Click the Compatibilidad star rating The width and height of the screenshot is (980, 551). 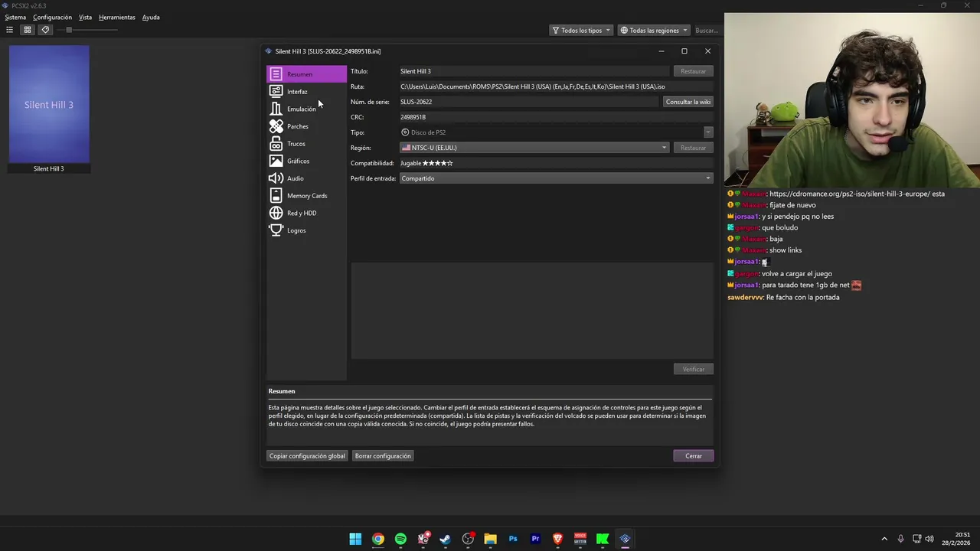pos(438,163)
